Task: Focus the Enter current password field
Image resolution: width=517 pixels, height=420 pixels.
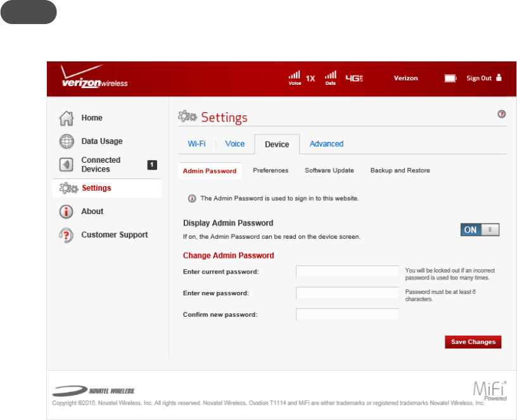Action: (x=348, y=272)
